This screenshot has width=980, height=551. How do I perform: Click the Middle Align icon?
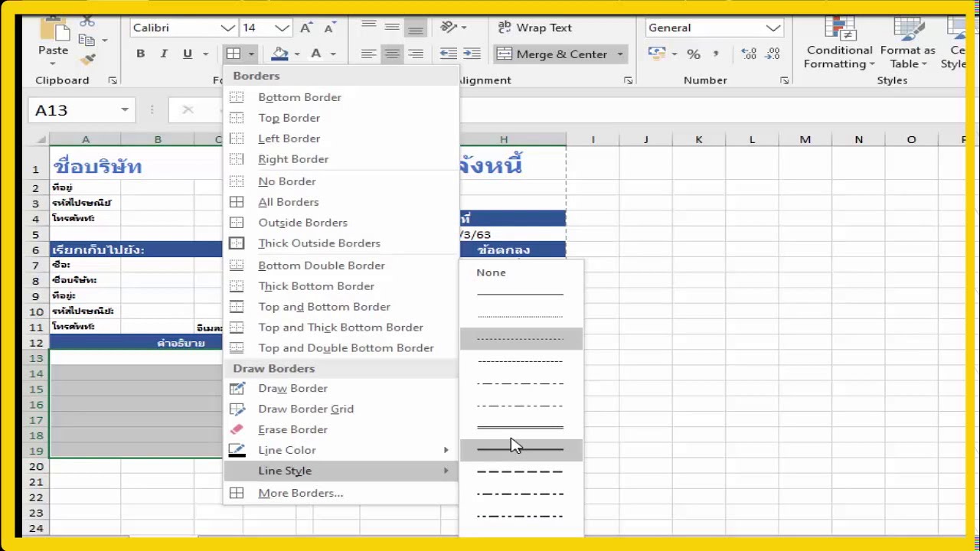click(x=392, y=28)
